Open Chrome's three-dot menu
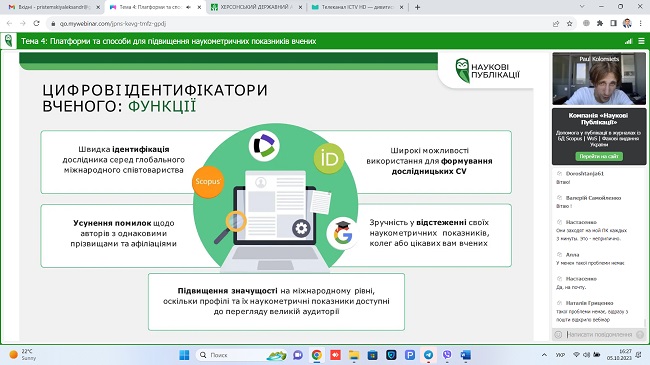The height and width of the screenshot is (365, 650). [x=640, y=24]
